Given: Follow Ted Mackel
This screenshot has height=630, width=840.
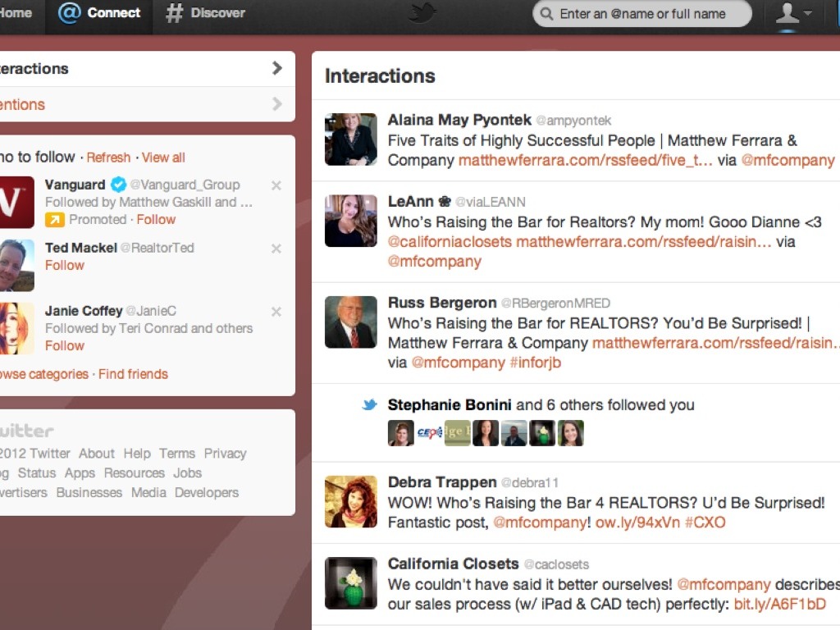Looking at the screenshot, I should point(65,266).
